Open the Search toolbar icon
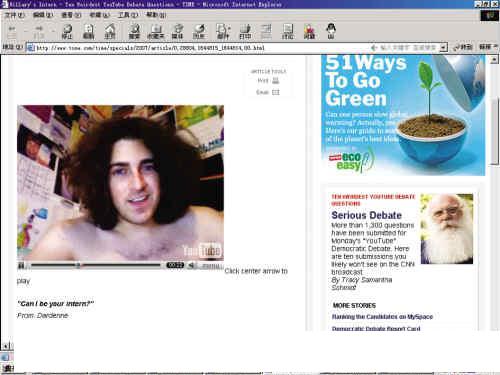This screenshot has height=375, width=500. coord(135,32)
